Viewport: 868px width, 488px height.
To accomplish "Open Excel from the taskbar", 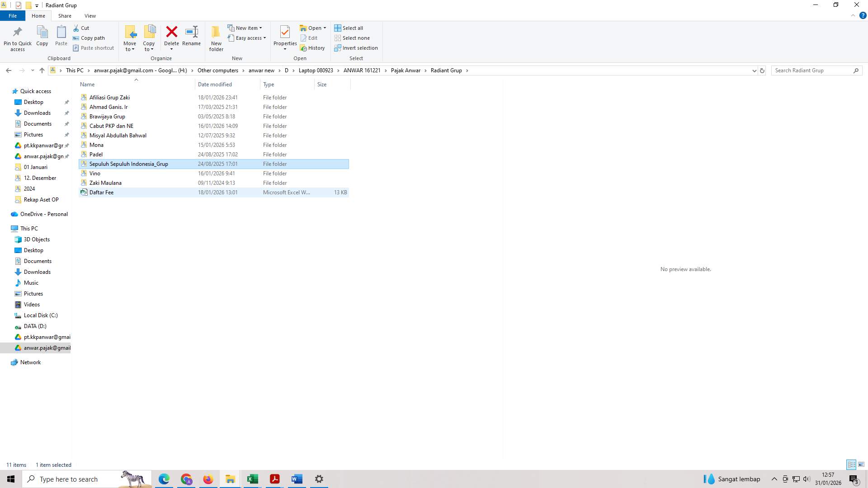I will click(252, 479).
